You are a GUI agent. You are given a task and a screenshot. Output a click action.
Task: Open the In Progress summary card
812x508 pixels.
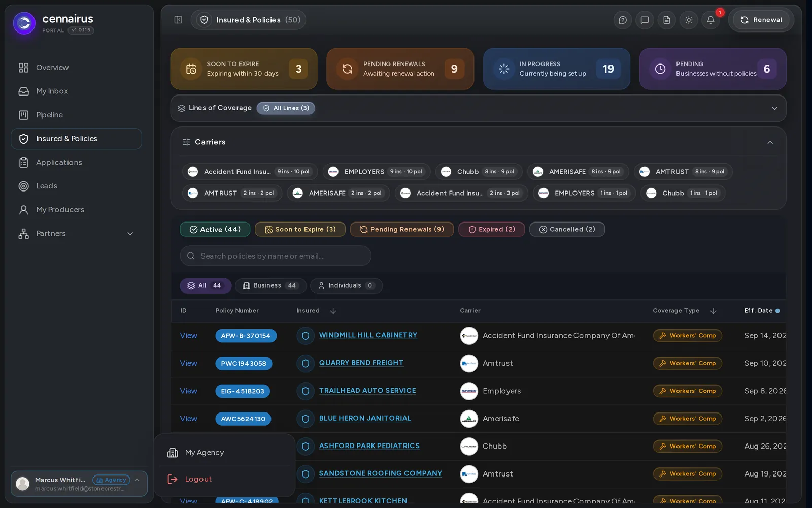pos(556,69)
